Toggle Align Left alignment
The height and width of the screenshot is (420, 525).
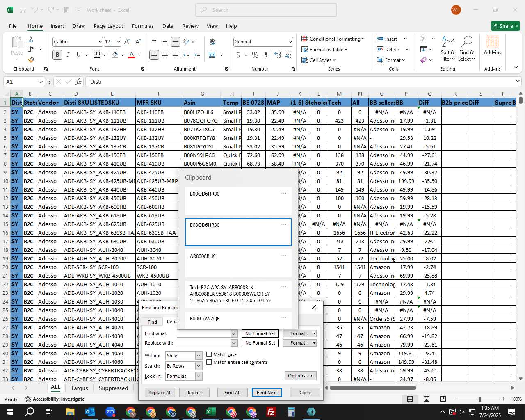pyautogui.click(x=154, y=55)
